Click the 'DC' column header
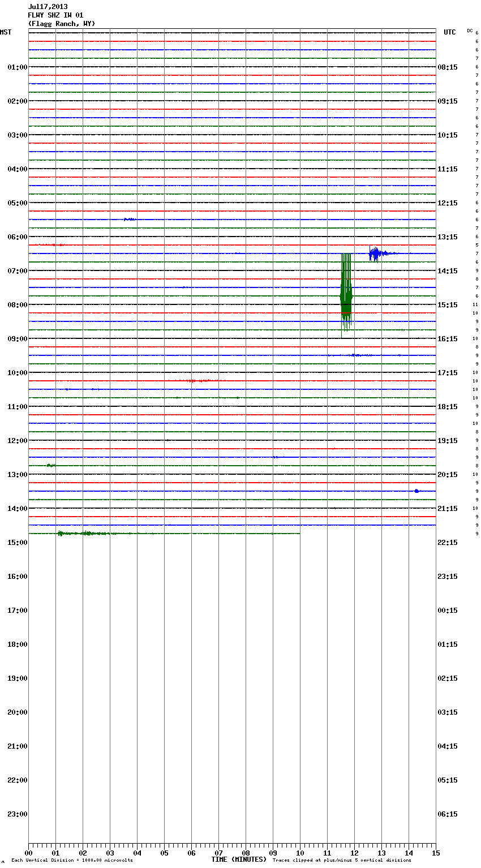 (470, 31)
